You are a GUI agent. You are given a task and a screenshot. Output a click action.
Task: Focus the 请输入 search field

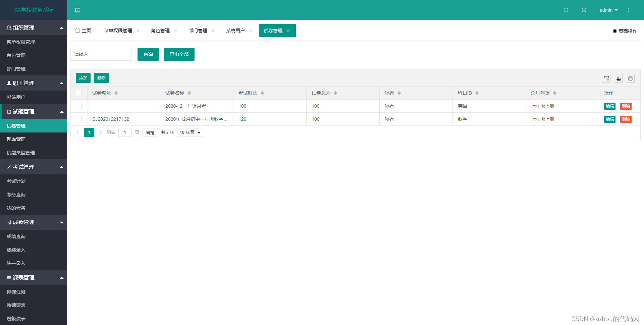point(101,54)
